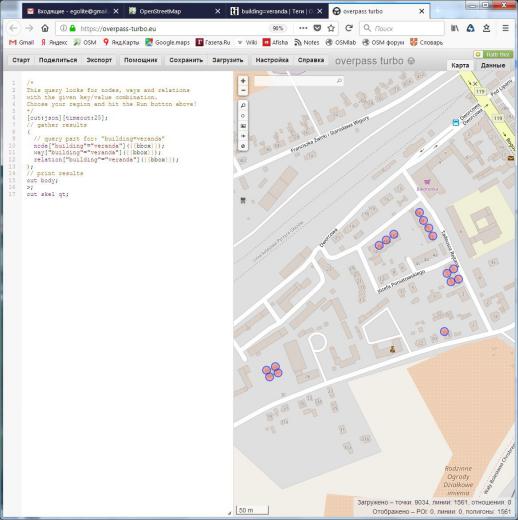Open the Экспорт dialog
518x520 pixels.
tap(99, 60)
